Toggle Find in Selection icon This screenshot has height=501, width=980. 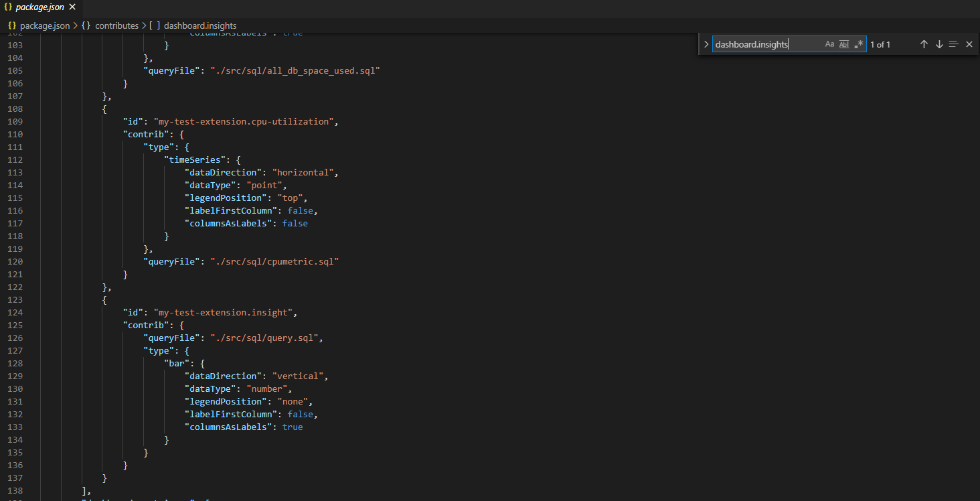pos(954,44)
